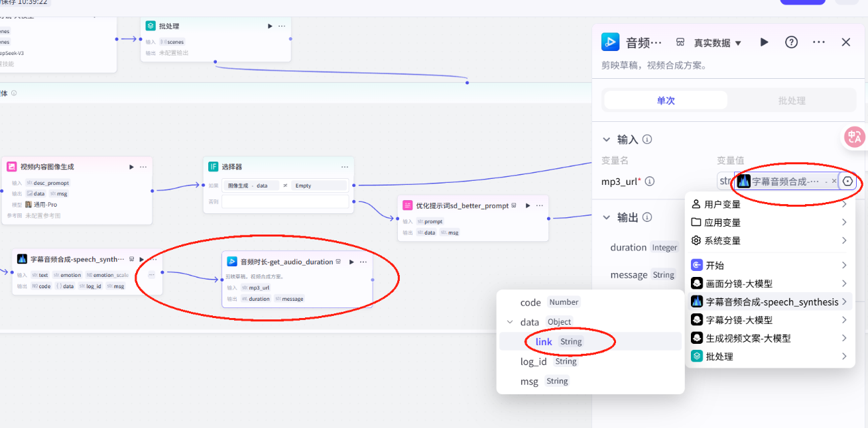Select the link String variable

[x=544, y=341]
